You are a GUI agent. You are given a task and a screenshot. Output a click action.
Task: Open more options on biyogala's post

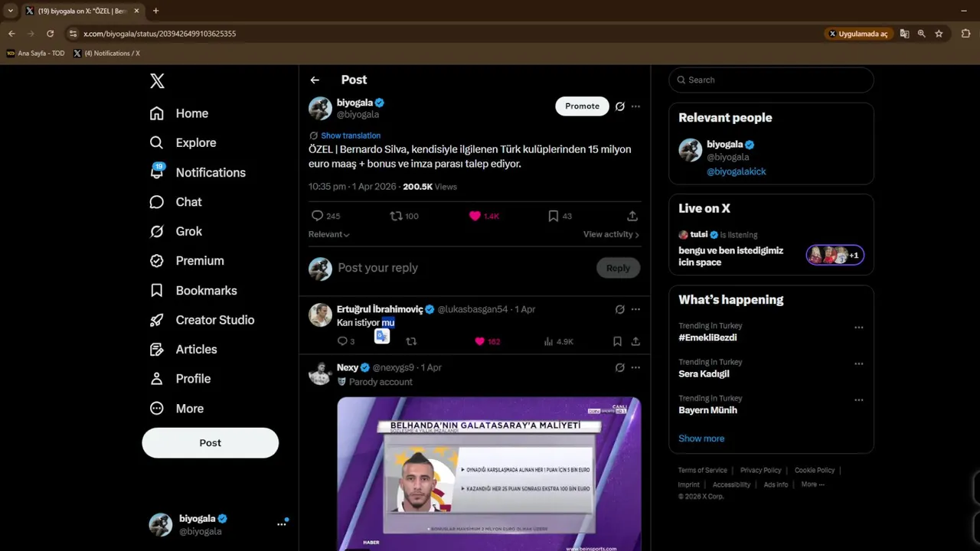[x=635, y=106]
